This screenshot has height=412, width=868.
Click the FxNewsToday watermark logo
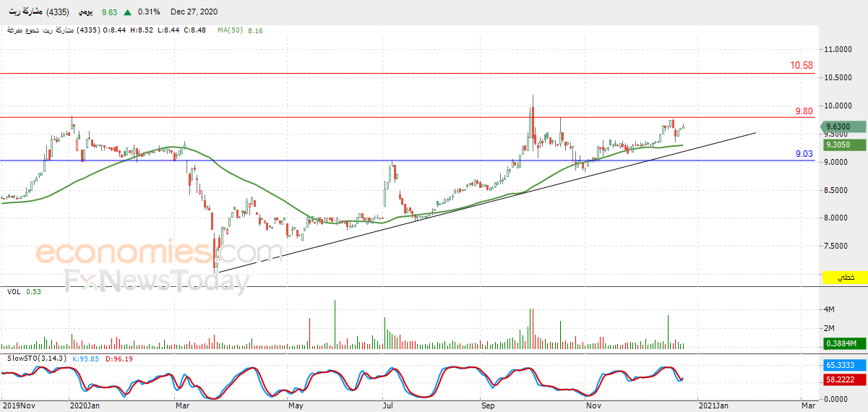(158, 280)
